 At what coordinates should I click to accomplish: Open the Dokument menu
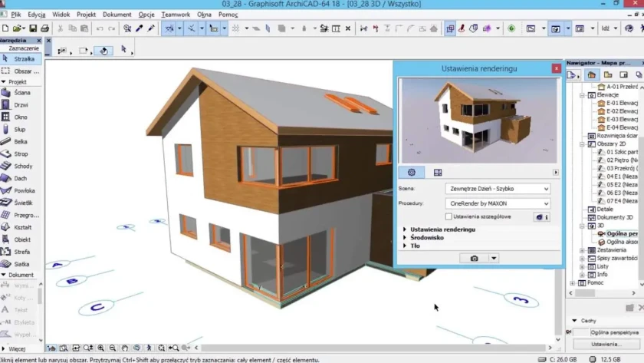(x=117, y=15)
